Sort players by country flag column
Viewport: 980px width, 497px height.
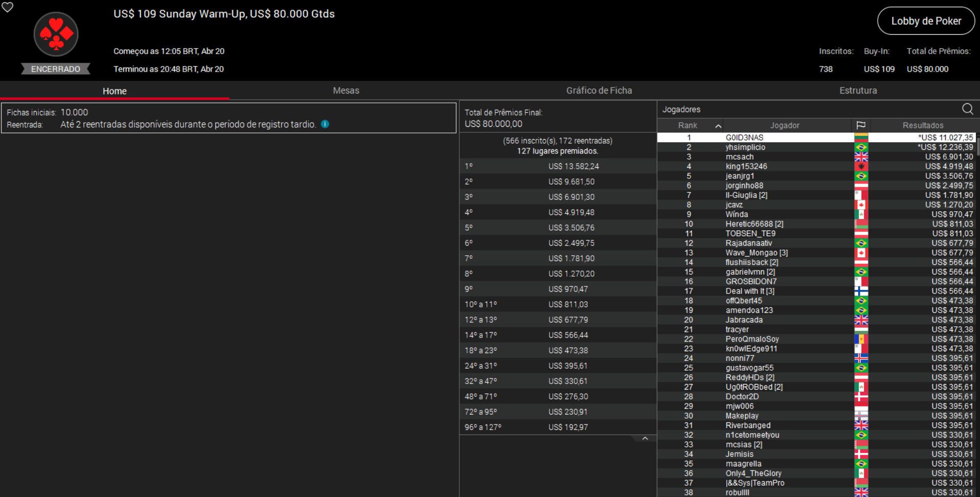pos(861,125)
